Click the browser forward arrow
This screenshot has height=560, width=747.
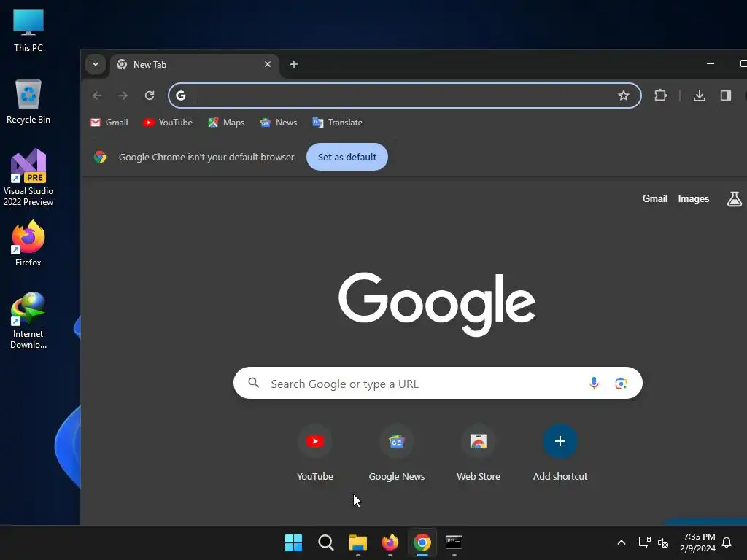123,96
